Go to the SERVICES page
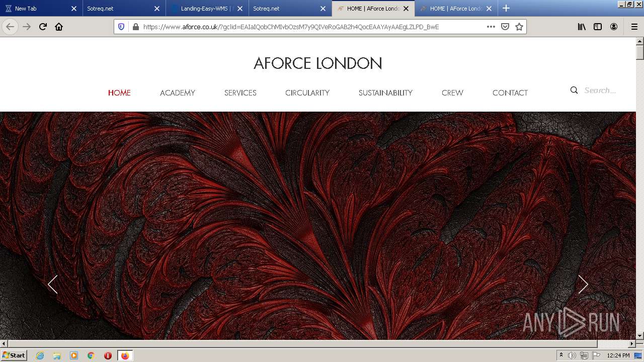Screen dimensions: 644x362 tap(240, 93)
